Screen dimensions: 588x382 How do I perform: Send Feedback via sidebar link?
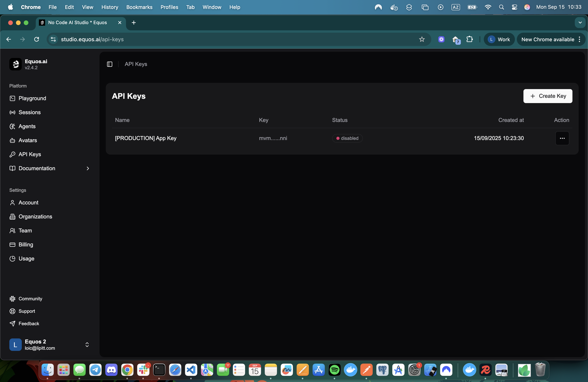29,323
